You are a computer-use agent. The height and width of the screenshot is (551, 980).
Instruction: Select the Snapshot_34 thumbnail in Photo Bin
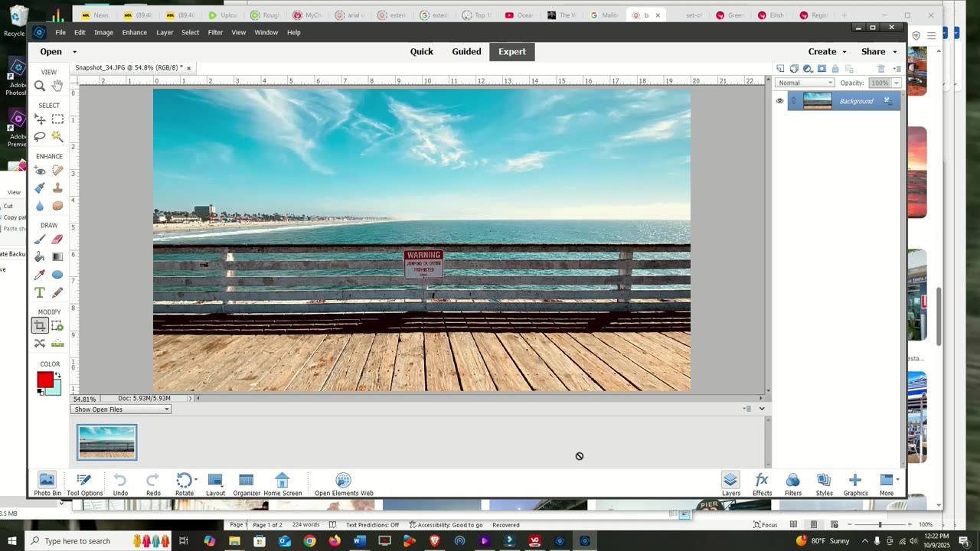pos(106,442)
